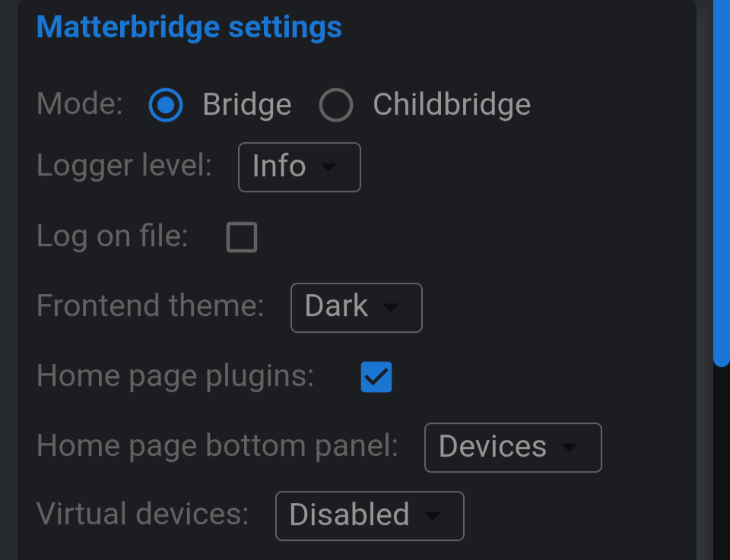
Task: Click the Mode label
Action: 80,104
